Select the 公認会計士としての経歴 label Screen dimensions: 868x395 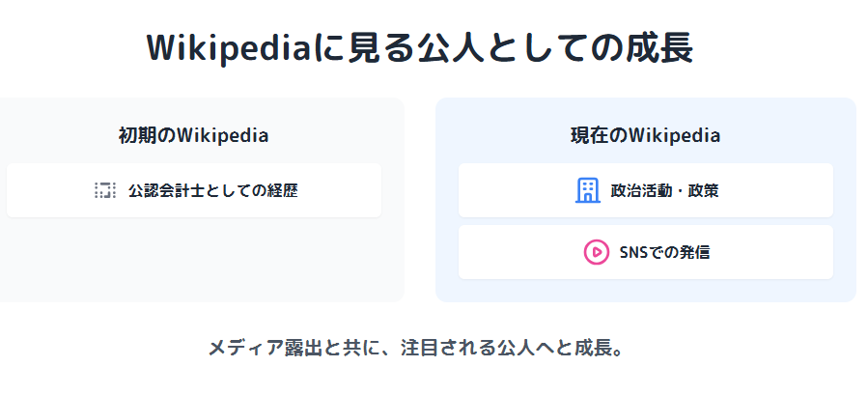coord(212,190)
